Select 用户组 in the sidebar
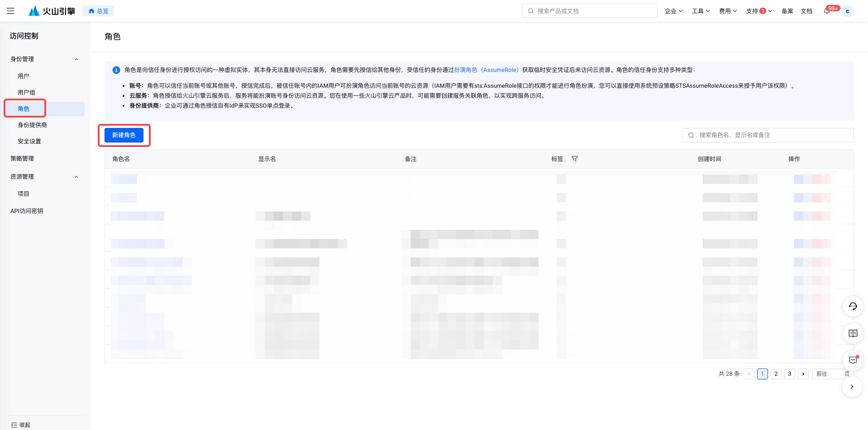868x430 pixels. click(26, 92)
